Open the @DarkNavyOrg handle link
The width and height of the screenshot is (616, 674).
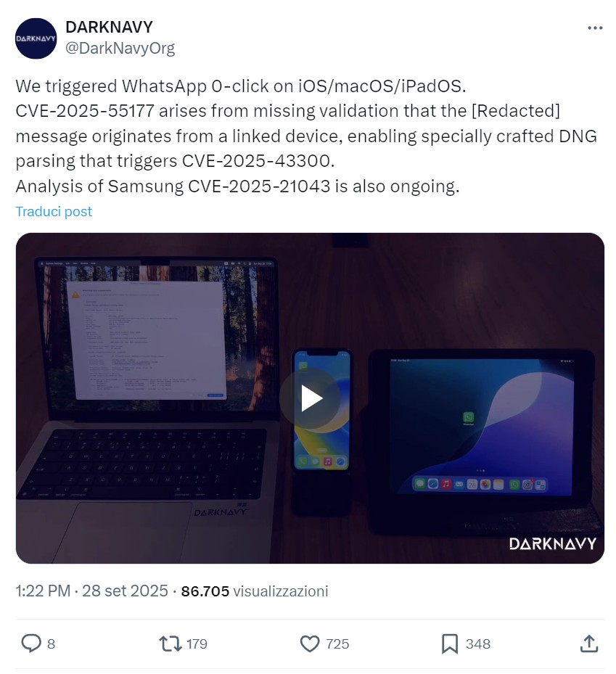(120, 48)
